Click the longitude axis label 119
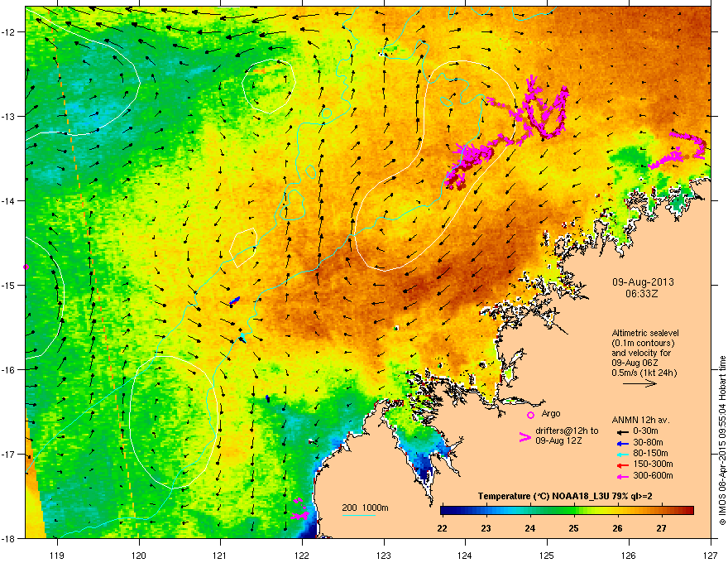Viewport: 728px width, 563px height. (x=57, y=555)
